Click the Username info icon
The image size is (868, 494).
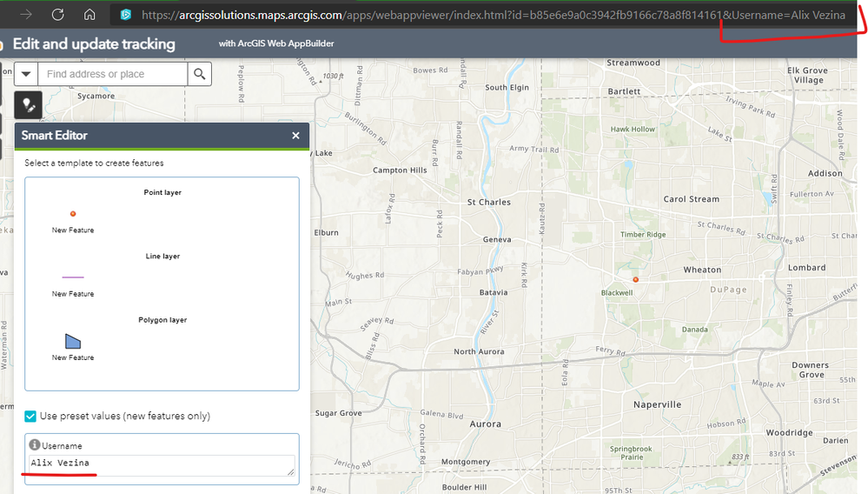(x=35, y=444)
